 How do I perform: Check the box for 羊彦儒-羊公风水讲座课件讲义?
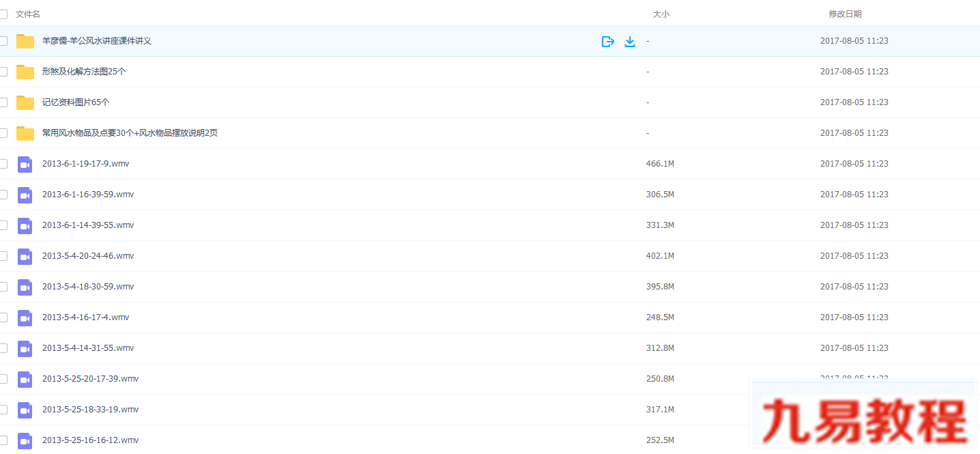(x=3, y=41)
